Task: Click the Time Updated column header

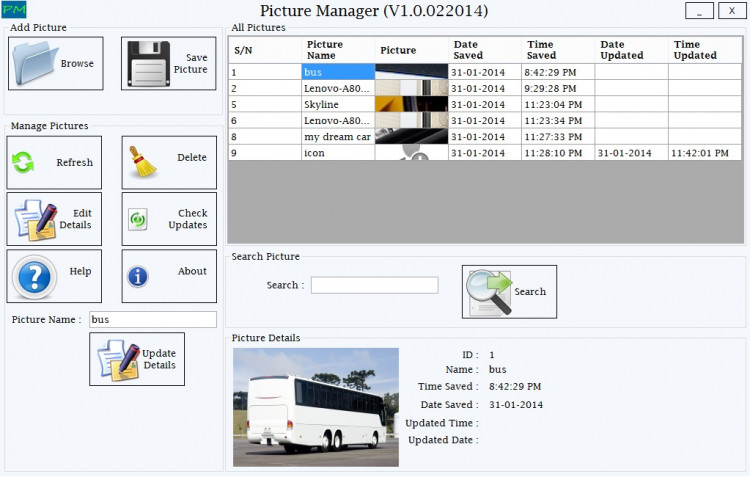Action: (x=705, y=50)
